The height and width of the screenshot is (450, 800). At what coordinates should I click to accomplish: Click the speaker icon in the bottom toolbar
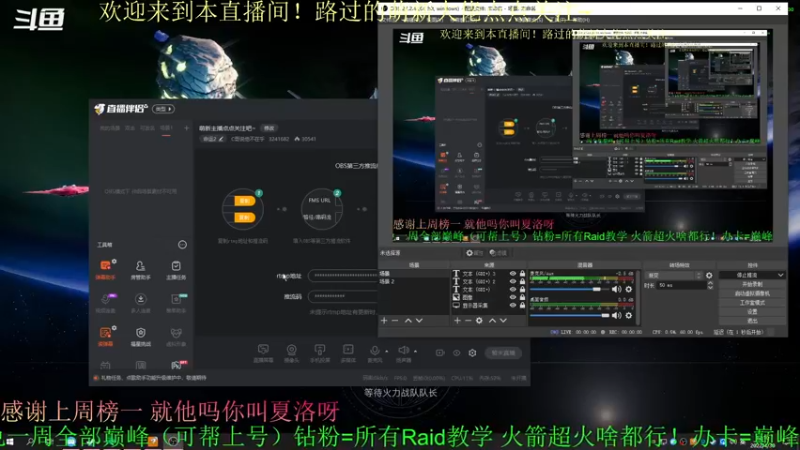(x=403, y=351)
